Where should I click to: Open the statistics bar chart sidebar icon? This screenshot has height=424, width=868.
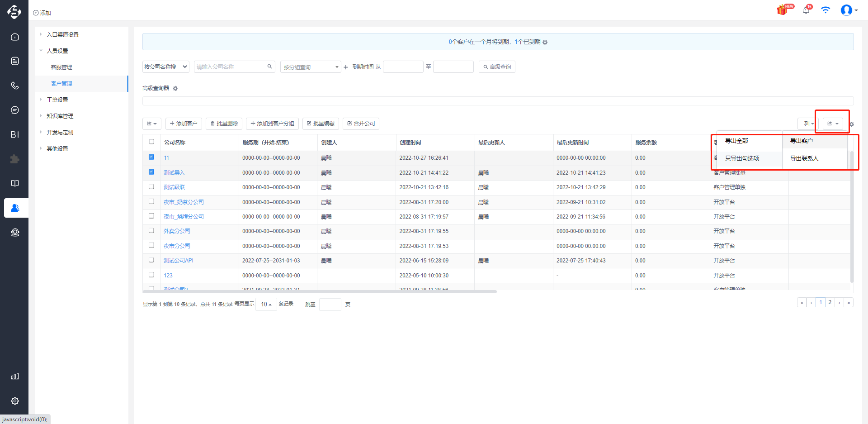15,376
